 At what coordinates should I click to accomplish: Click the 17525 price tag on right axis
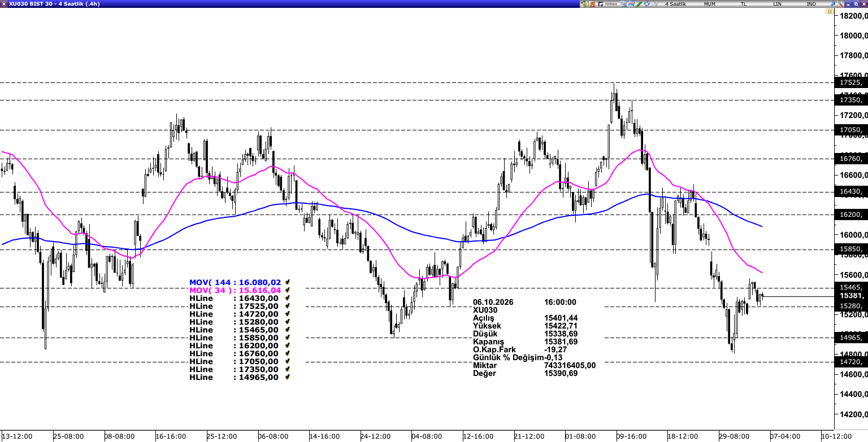[850, 82]
